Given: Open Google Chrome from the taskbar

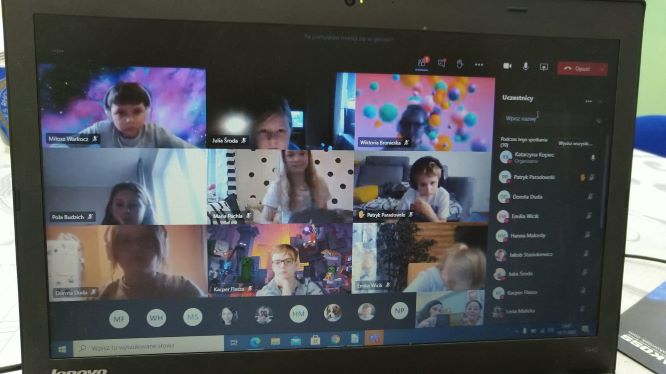Looking at the screenshot, I should coord(336,339).
